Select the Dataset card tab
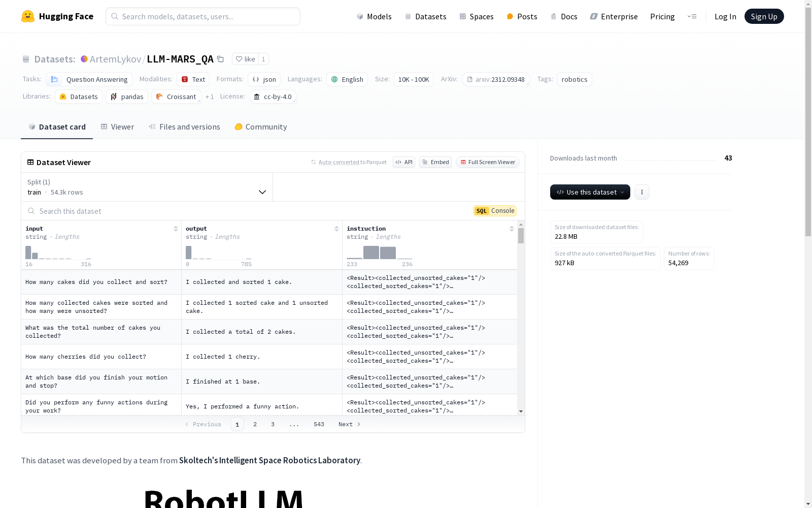This screenshot has height=508, width=812. pyautogui.click(x=57, y=126)
